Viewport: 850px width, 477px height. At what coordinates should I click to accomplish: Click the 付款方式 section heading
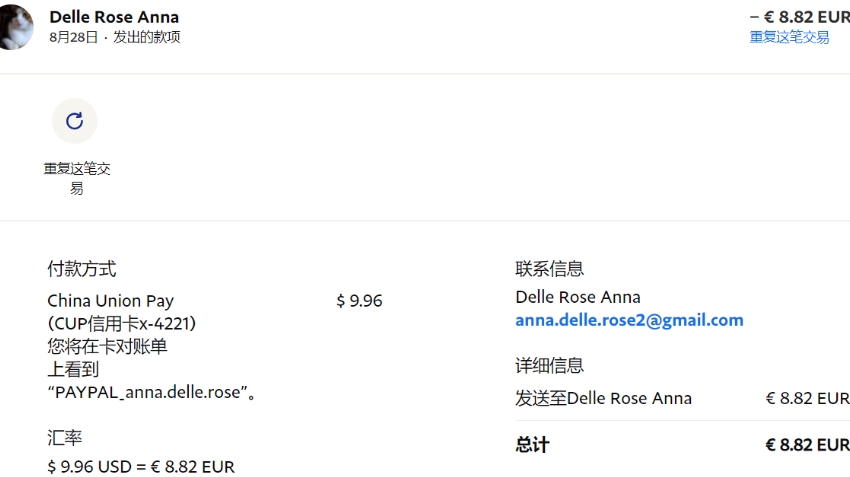[81, 268]
